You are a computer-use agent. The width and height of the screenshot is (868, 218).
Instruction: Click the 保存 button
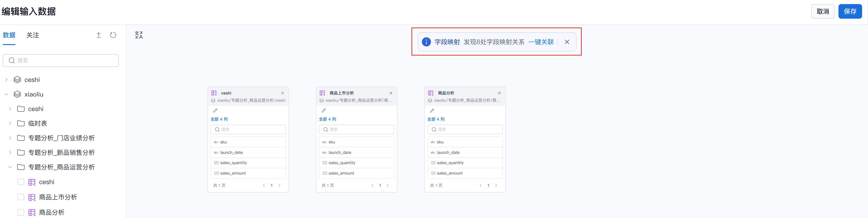pos(849,11)
